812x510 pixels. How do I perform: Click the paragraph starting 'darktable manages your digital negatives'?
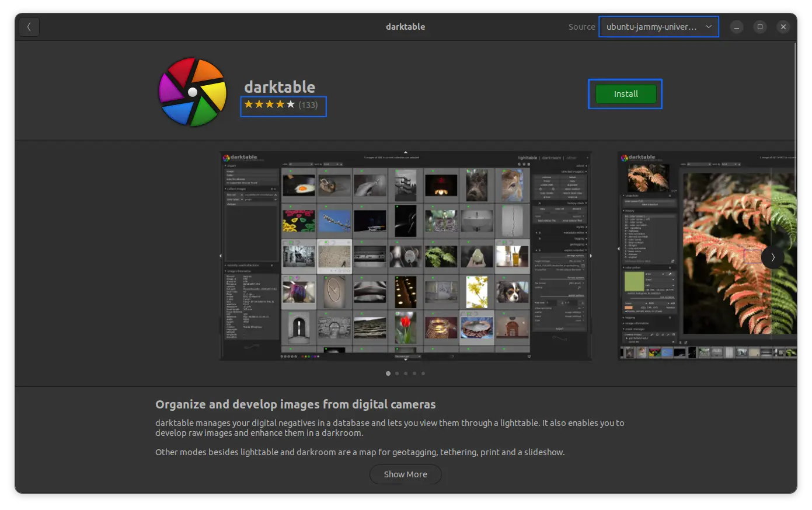click(389, 428)
